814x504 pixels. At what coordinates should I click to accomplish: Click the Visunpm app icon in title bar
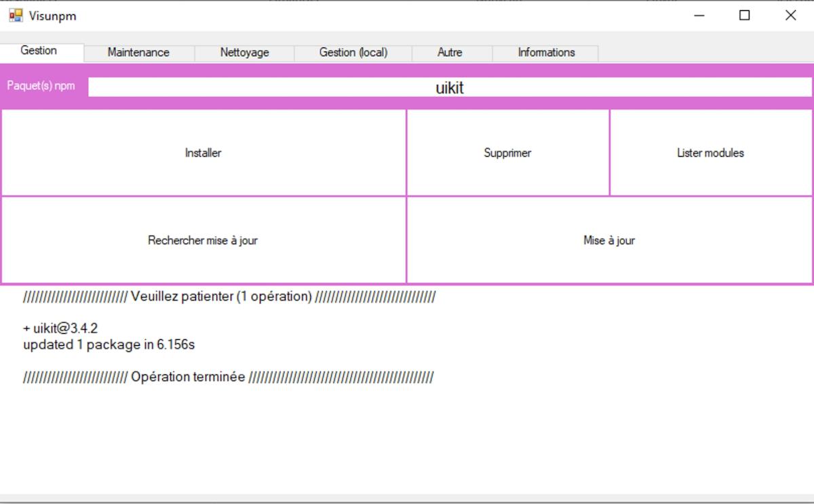coord(16,15)
